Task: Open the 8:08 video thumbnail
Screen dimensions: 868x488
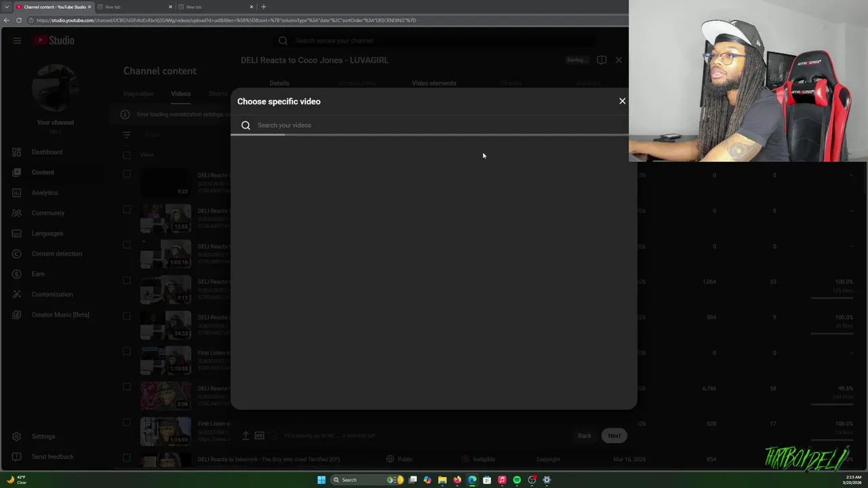Action: [x=165, y=396]
